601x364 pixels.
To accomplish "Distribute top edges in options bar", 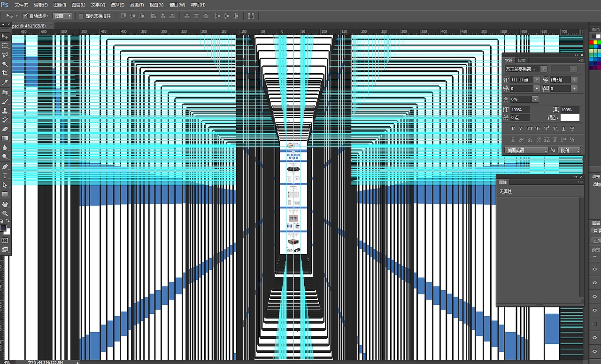I will (x=187, y=16).
